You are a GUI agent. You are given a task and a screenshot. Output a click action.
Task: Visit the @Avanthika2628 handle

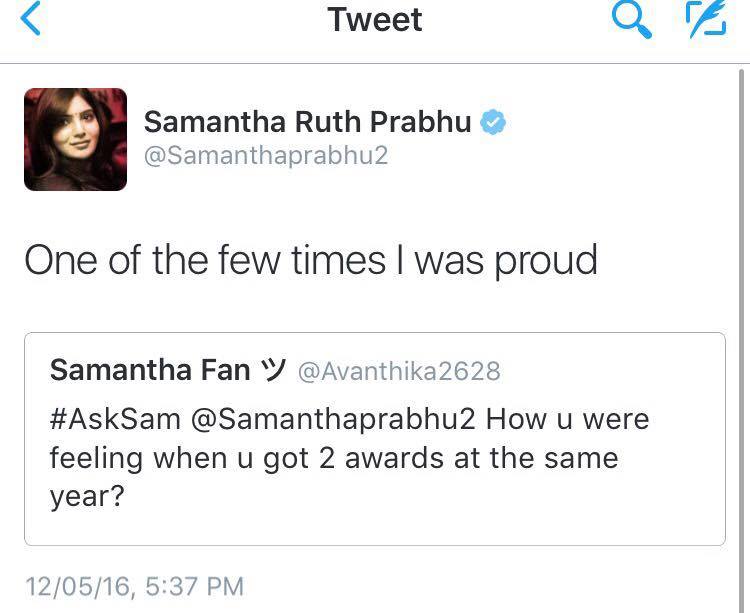tap(398, 371)
